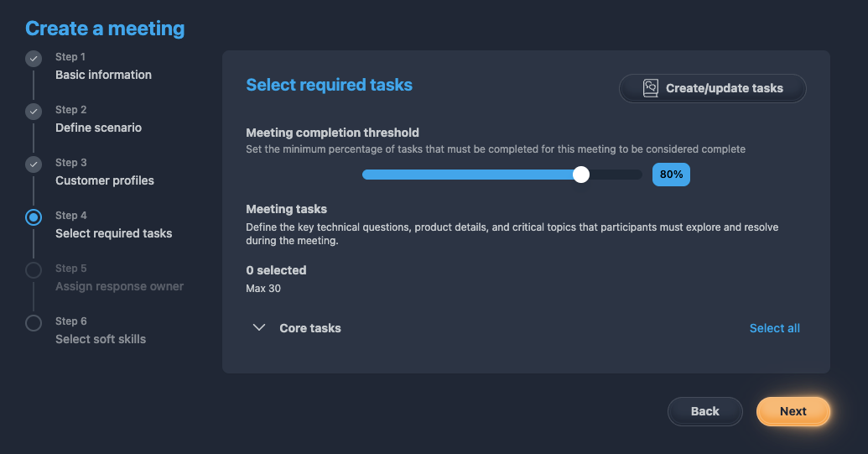Click the Step 2 completed checkmark icon

coord(34,112)
